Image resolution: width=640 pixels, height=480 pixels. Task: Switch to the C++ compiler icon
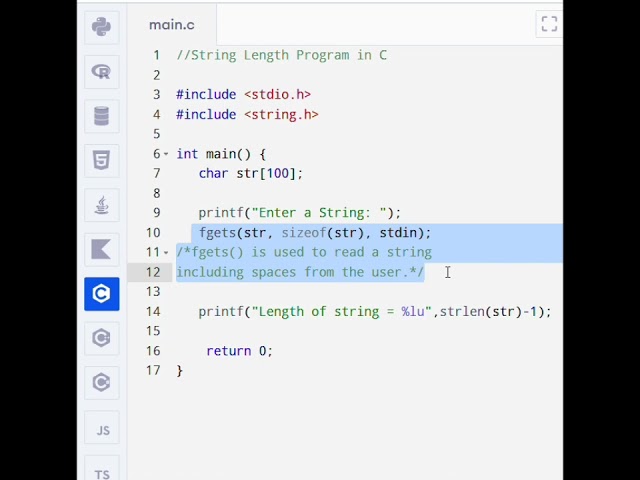102,338
